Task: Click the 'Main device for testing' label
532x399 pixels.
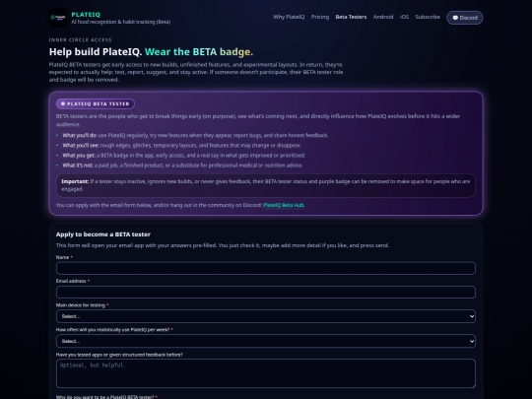Action: pos(81,305)
